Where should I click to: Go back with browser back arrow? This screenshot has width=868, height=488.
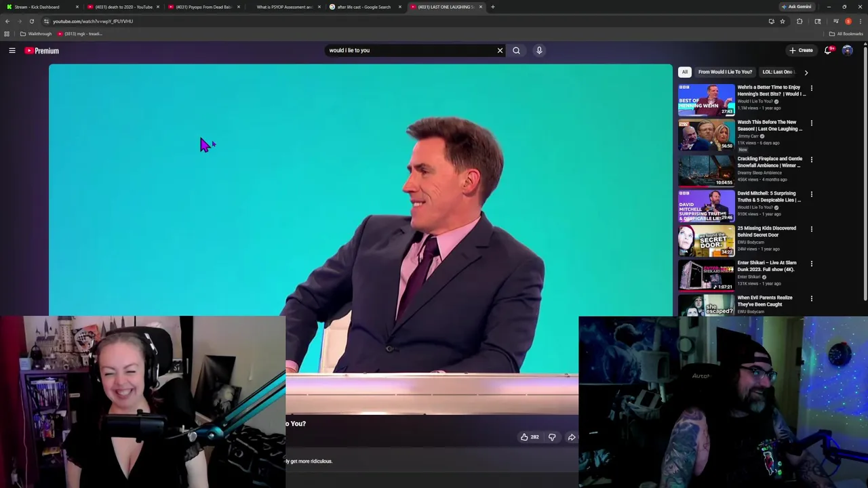coord(7,21)
